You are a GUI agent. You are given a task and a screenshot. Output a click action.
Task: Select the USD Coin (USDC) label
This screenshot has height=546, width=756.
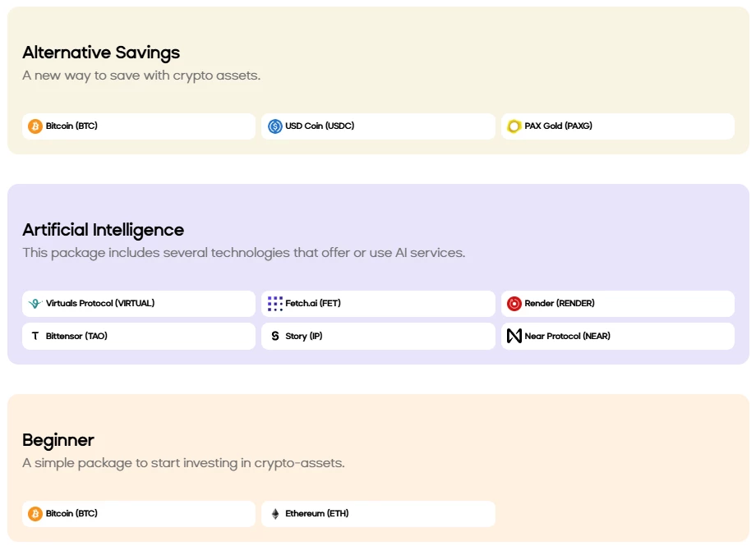point(320,126)
